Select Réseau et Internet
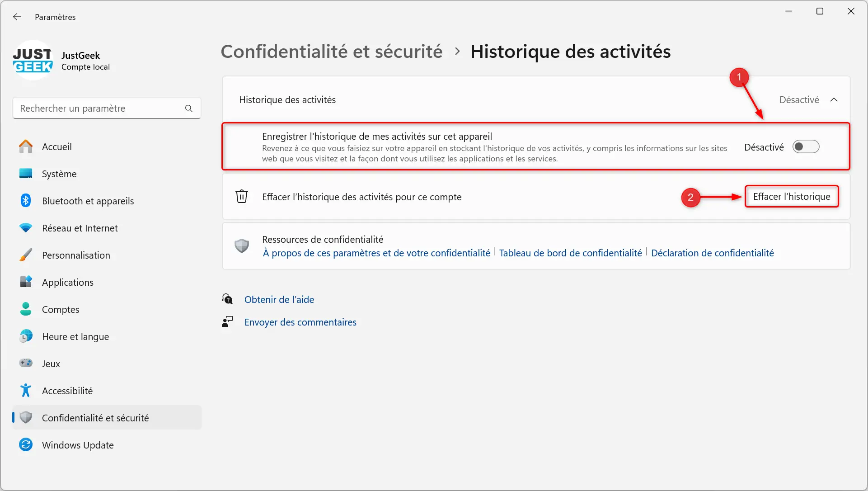Viewport: 868px width, 491px height. pos(107,228)
